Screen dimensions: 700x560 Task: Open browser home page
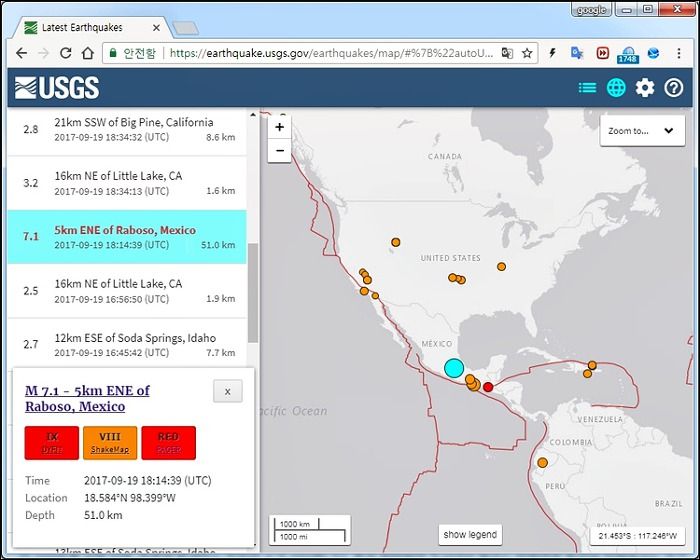pos(88,53)
